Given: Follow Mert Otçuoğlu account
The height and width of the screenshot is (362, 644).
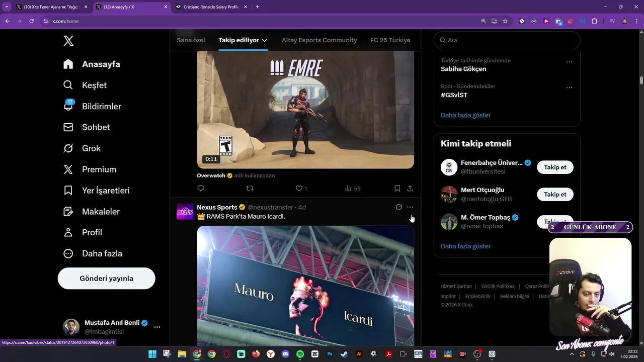Looking at the screenshot, I should click(x=555, y=195).
